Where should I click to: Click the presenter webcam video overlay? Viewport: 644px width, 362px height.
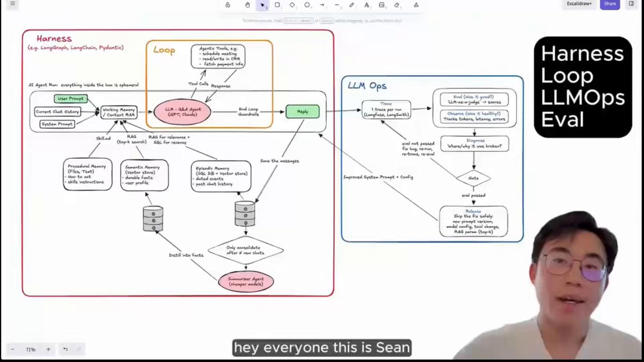pyautogui.click(x=548, y=285)
